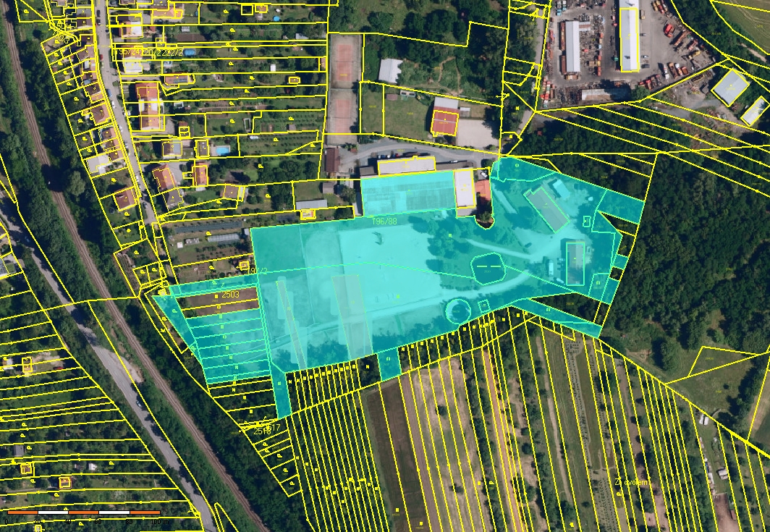The image size is (770, 532).
Task: Click parcel label 2503
Action: pyautogui.click(x=230, y=295)
